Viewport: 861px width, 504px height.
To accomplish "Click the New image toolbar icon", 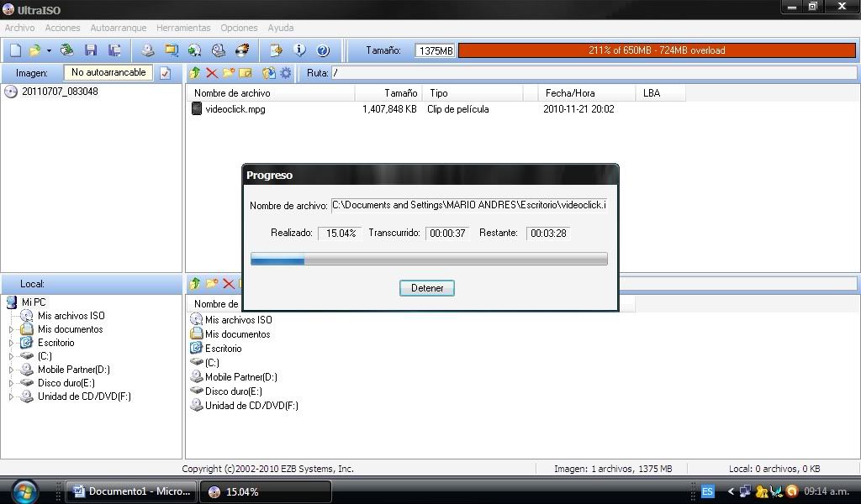I will pyautogui.click(x=15, y=50).
